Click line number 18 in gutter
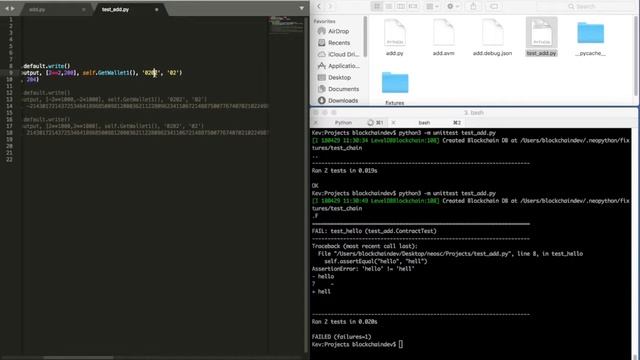640x360 pixels. [x=9, y=133]
